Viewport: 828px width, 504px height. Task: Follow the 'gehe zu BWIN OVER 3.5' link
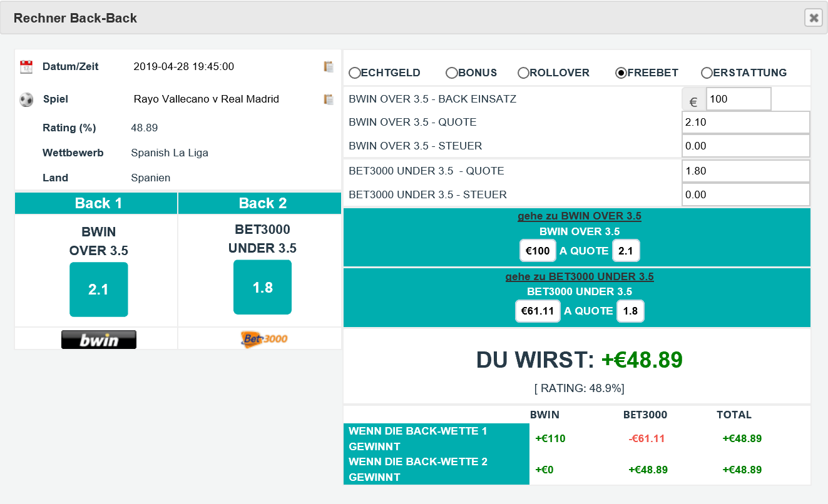580,216
